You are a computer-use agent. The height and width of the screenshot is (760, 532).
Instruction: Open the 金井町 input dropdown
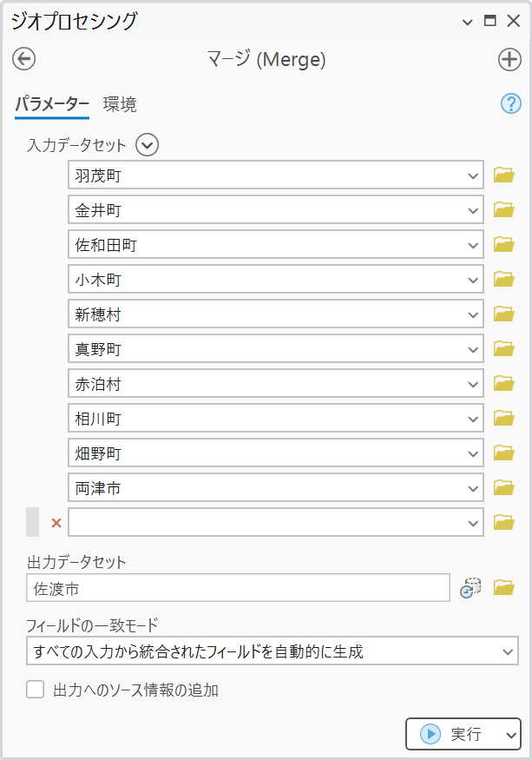point(473,210)
